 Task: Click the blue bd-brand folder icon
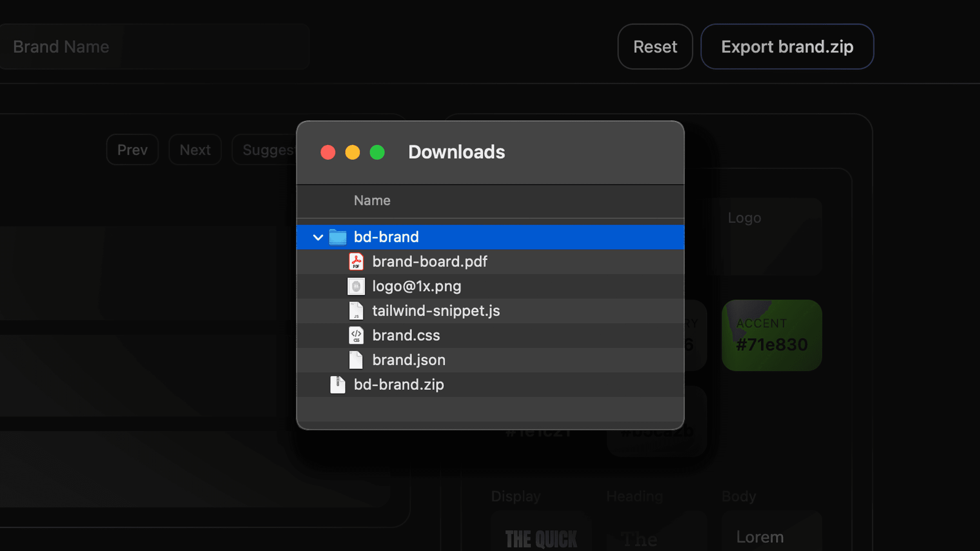pos(338,237)
